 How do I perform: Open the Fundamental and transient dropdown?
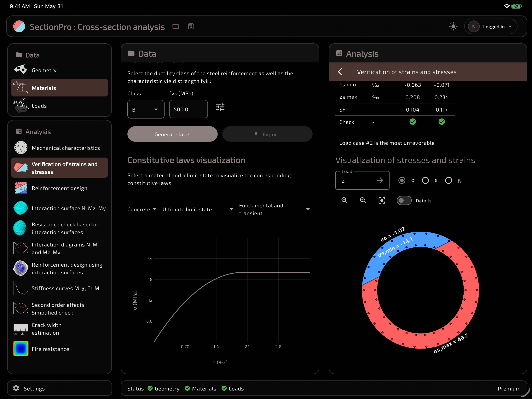coord(275,209)
